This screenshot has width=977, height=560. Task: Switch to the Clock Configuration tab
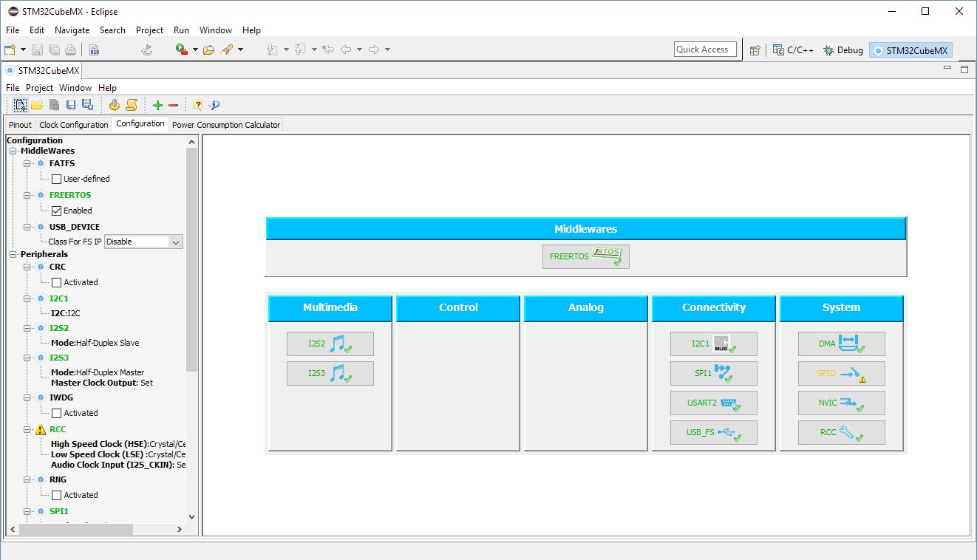[x=74, y=125]
